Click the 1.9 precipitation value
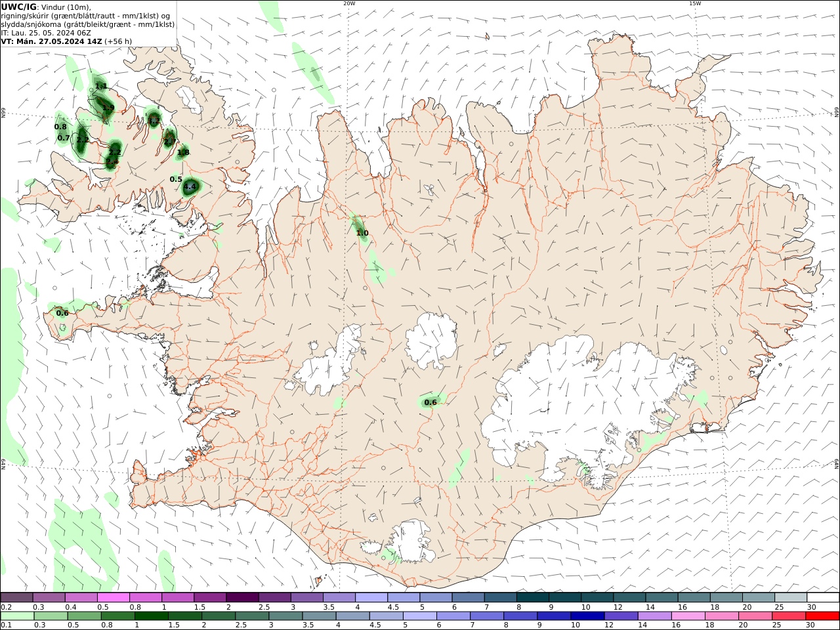Screen dimensions: 840x630 (108, 108)
